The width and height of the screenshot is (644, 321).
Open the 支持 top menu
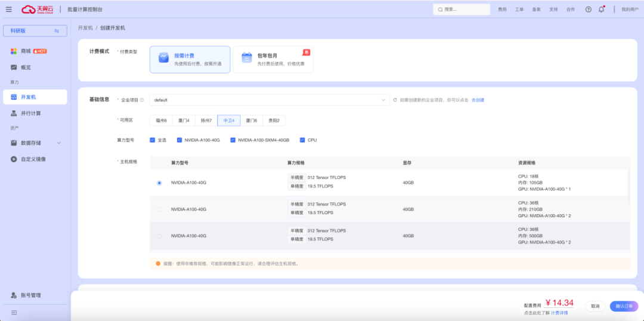[x=553, y=9]
